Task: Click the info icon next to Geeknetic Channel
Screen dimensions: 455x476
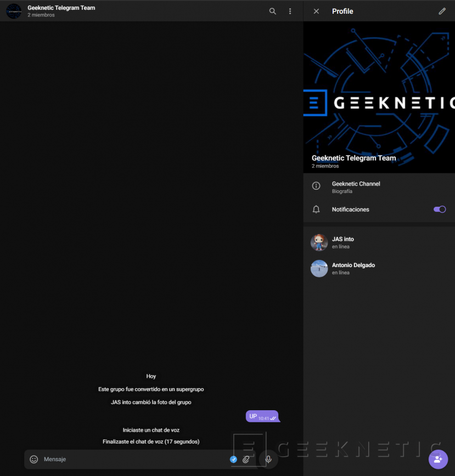Action: [316, 186]
